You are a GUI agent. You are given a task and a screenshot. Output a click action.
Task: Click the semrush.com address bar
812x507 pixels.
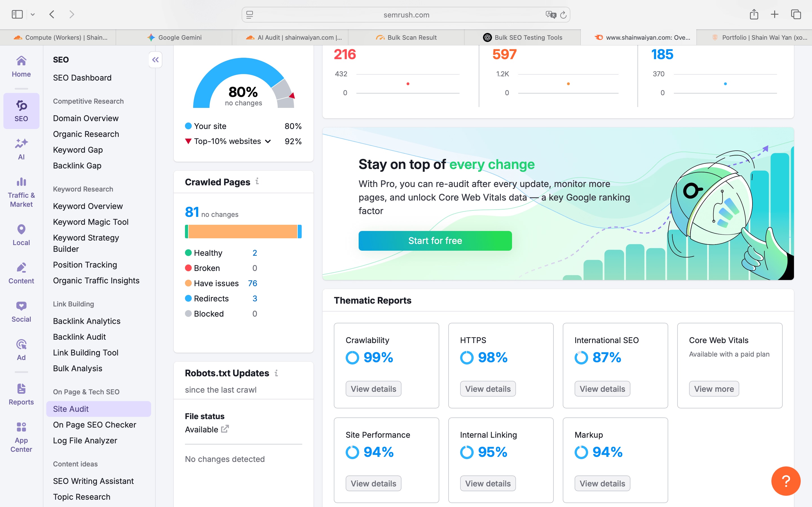pyautogui.click(x=406, y=15)
